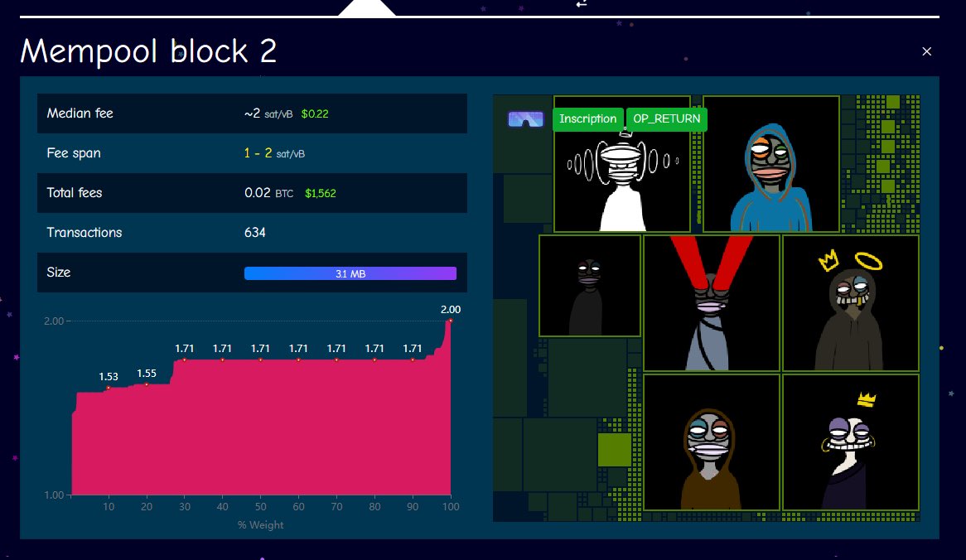Open the brown hoodie figure tile

712,442
